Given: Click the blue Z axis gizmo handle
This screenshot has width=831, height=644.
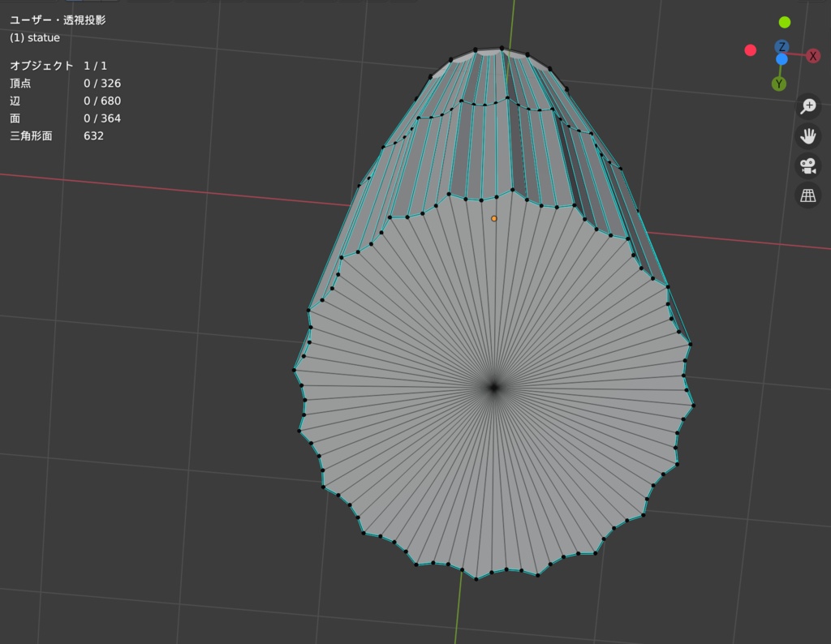Looking at the screenshot, I should click(781, 46).
